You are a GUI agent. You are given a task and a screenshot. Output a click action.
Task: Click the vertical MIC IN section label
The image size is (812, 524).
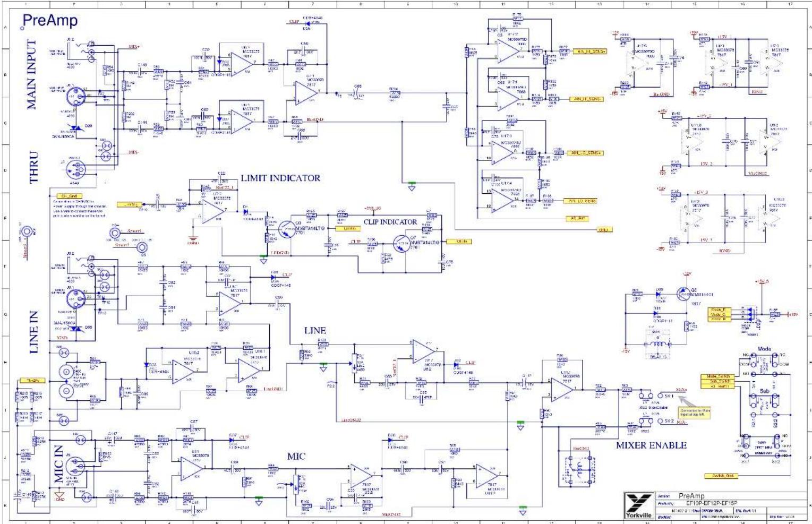(x=59, y=464)
